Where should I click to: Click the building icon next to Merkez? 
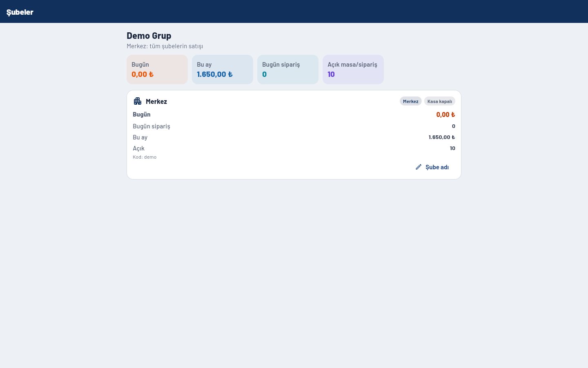click(x=138, y=101)
